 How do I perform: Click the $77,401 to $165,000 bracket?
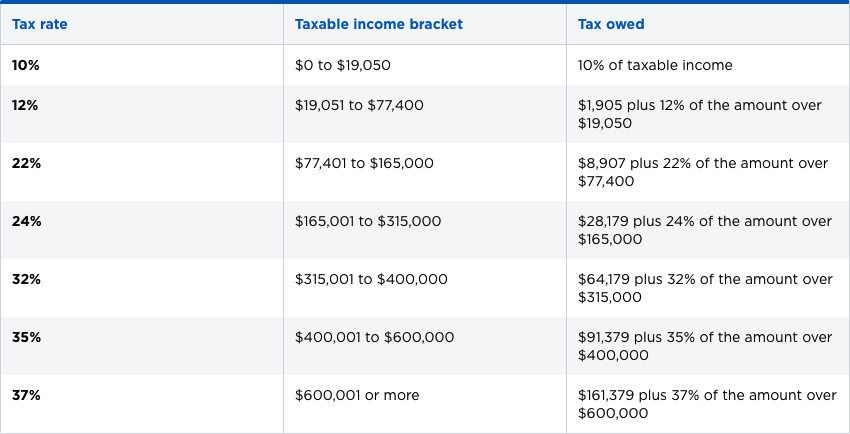click(x=364, y=163)
